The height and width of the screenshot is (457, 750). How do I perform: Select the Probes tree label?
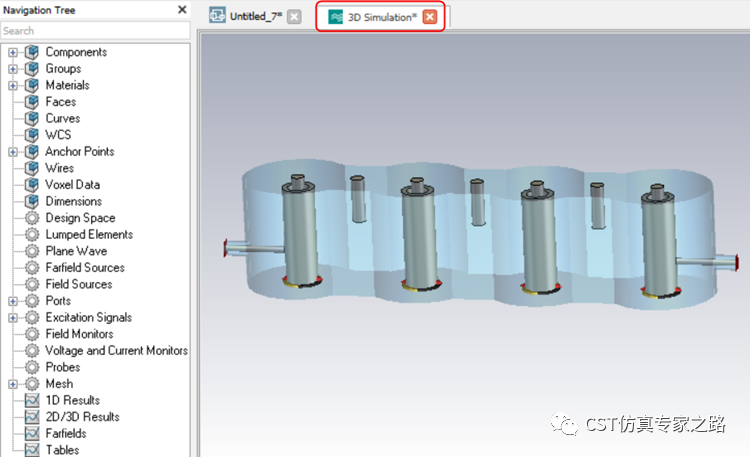pyautogui.click(x=63, y=367)
